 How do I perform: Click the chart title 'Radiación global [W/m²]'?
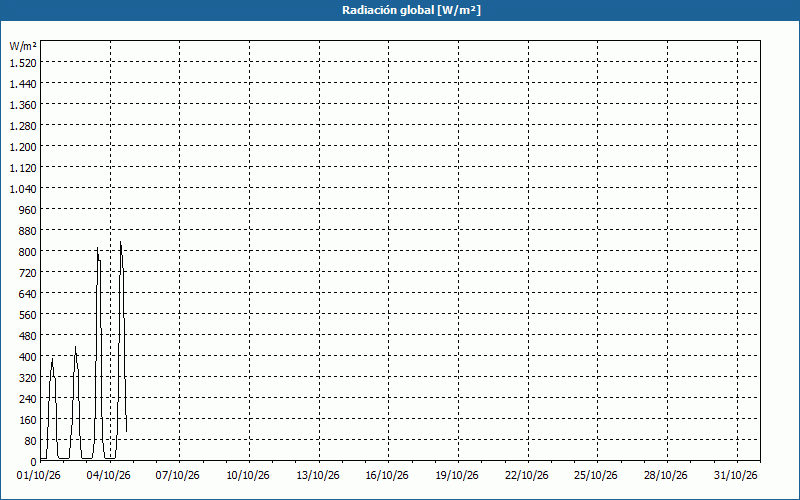point(411,10)
